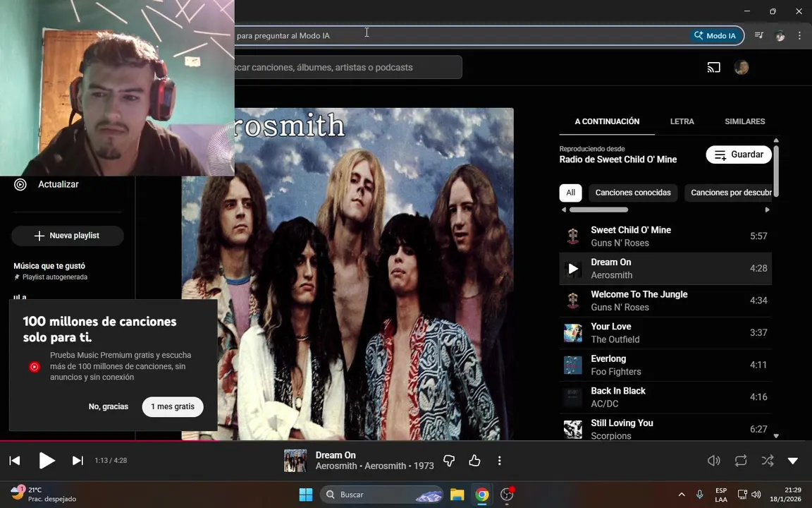
Task: Click play icon on Dream On queue row
Action: click(x=573, y=269)
